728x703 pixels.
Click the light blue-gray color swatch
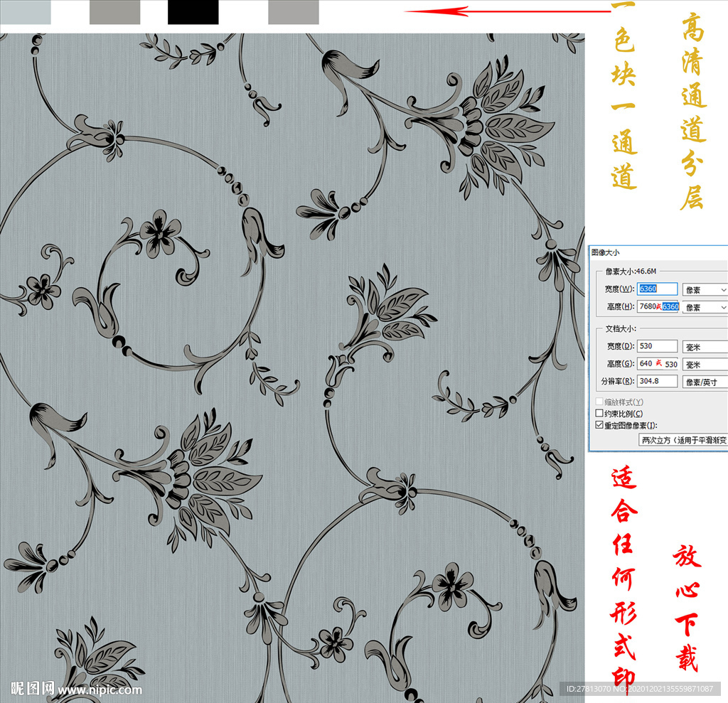26,12
